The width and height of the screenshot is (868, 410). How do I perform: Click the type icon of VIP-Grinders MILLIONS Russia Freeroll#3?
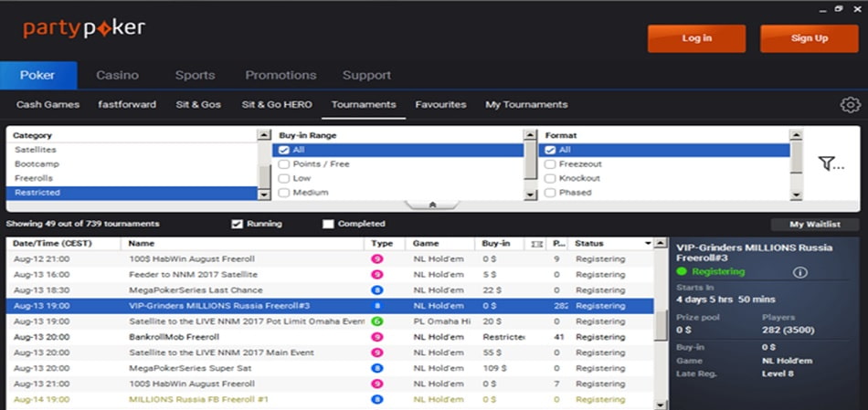coord(377,306)
